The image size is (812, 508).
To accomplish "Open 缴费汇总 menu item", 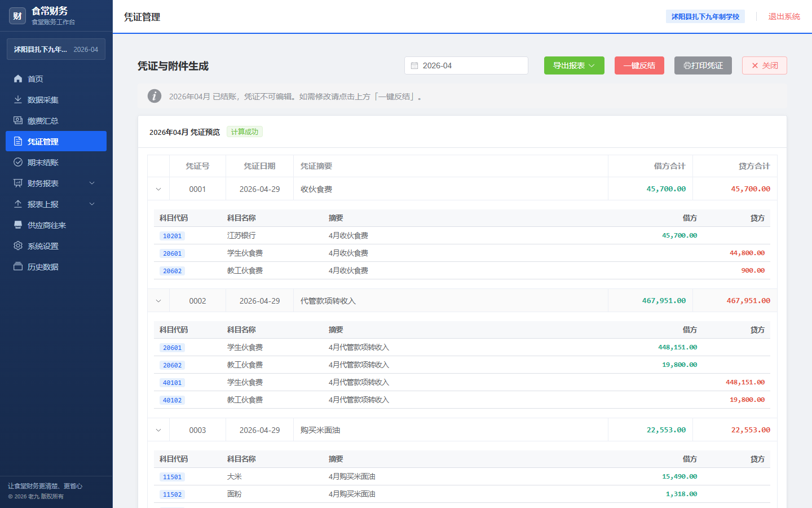I will click(x=56, y=120).
